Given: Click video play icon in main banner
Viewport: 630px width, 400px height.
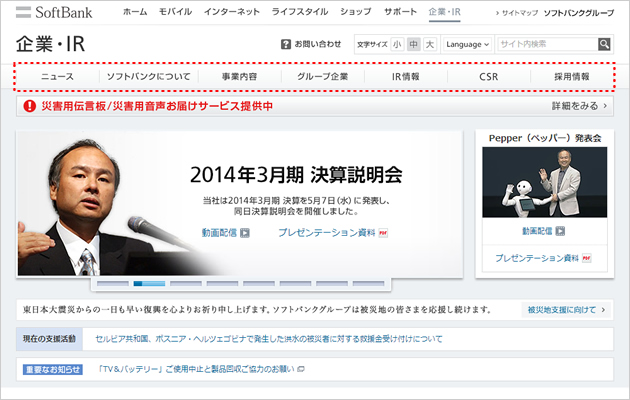Looking at the screenshot, I should (x=245, y=233).
